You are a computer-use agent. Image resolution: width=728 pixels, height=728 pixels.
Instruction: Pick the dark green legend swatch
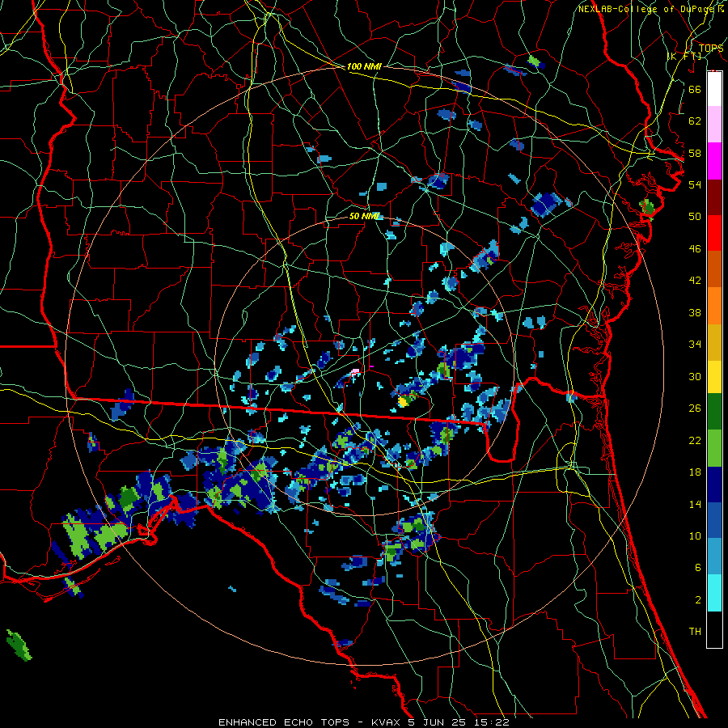(714, 412)
